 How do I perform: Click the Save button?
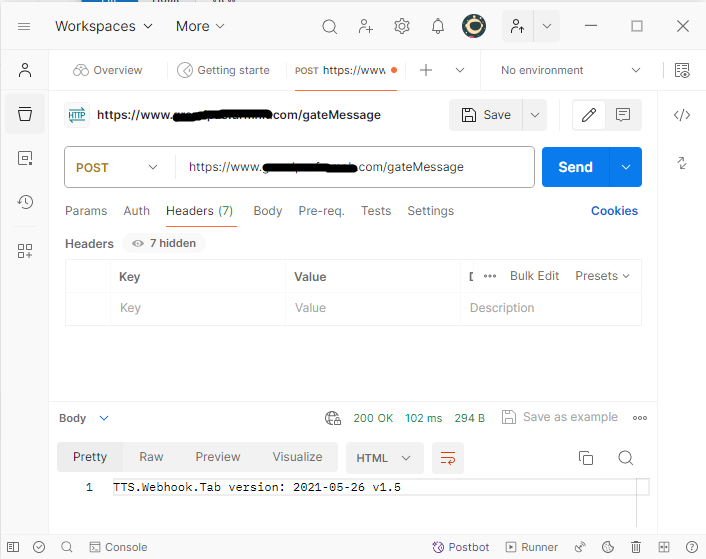coord(486,115)
